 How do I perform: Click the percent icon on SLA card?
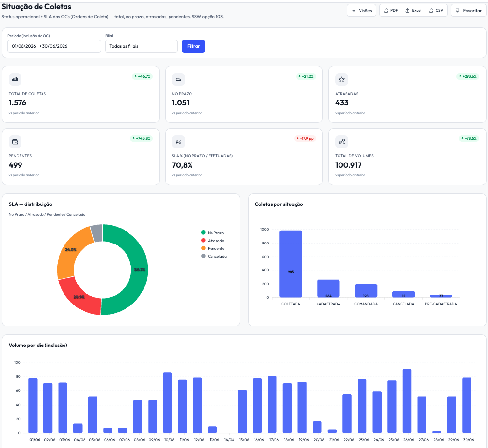(178, 142)
